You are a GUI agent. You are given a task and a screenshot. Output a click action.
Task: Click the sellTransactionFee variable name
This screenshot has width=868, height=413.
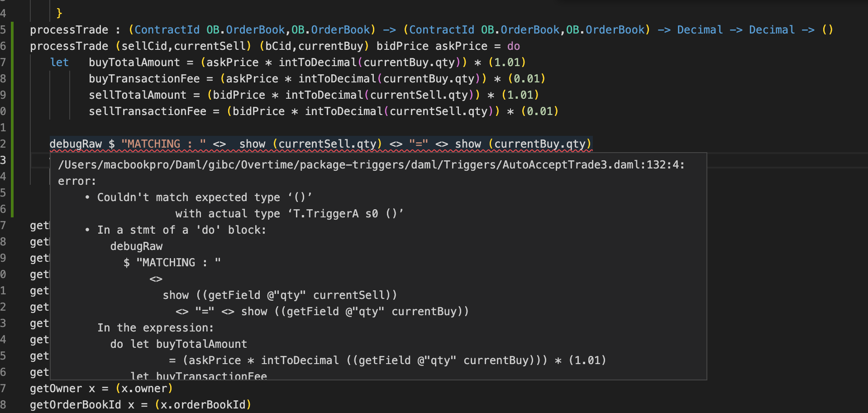pyautogui.click(x=147, y=111)
